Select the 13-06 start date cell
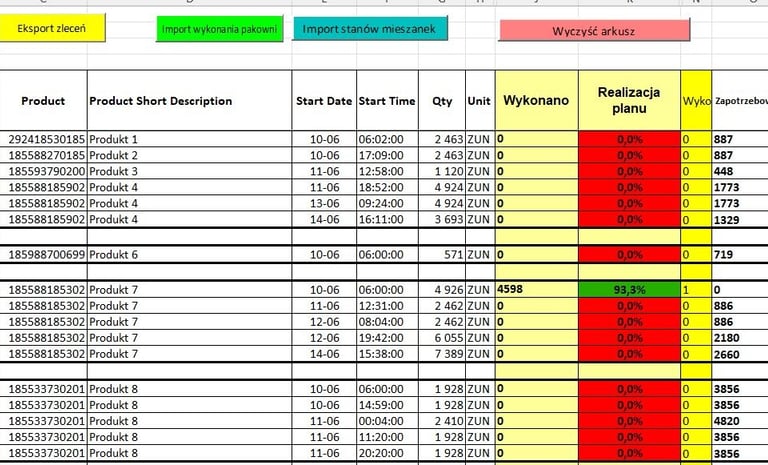Viewport: 768px width, 465px height. (x=324, y=203)
